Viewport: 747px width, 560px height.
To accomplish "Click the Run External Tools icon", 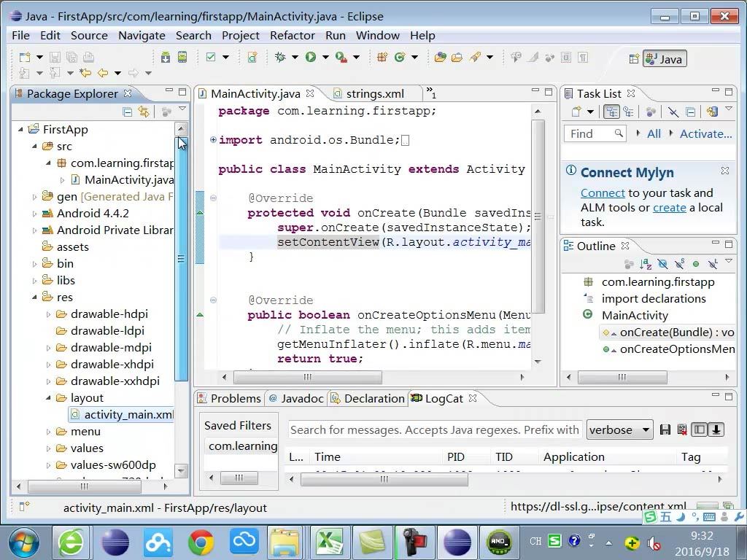I will pos(341,58).
